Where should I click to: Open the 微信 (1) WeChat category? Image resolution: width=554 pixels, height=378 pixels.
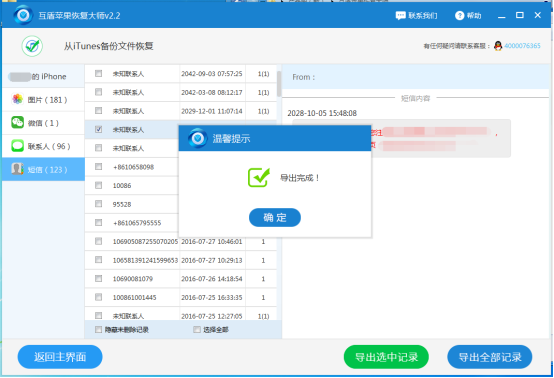(43, 123)
